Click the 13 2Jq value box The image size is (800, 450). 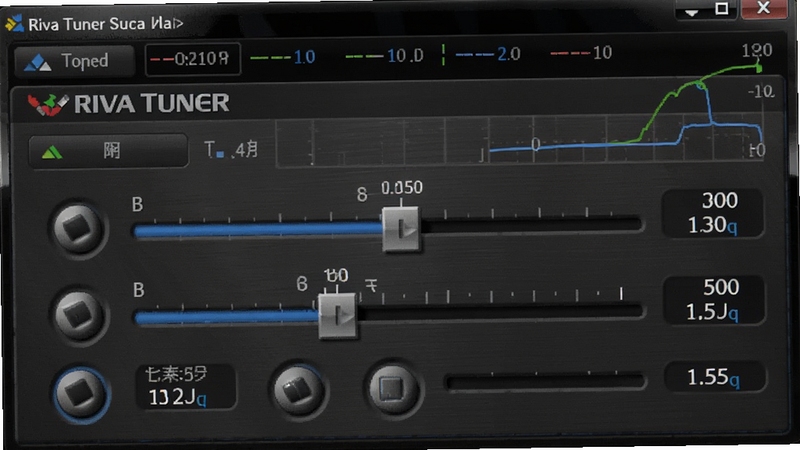click(186, 387)
